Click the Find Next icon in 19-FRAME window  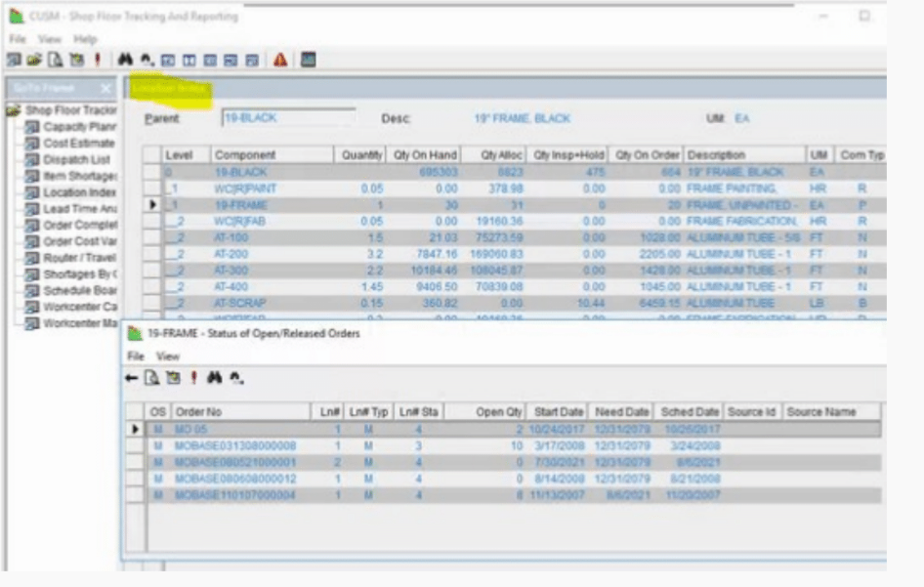pos(236,378)
